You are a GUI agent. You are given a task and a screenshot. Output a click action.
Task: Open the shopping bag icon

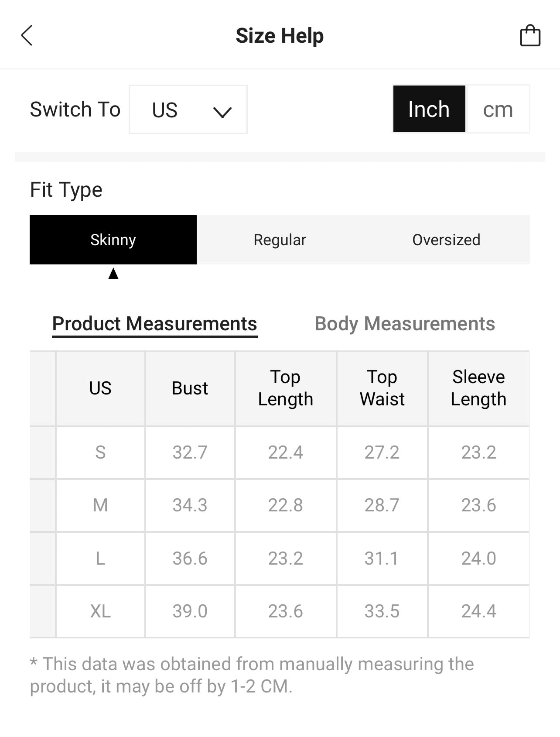point(530,36)
